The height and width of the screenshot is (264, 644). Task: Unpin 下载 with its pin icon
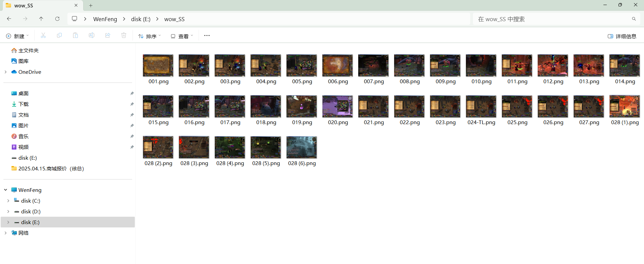pos(132,104)
